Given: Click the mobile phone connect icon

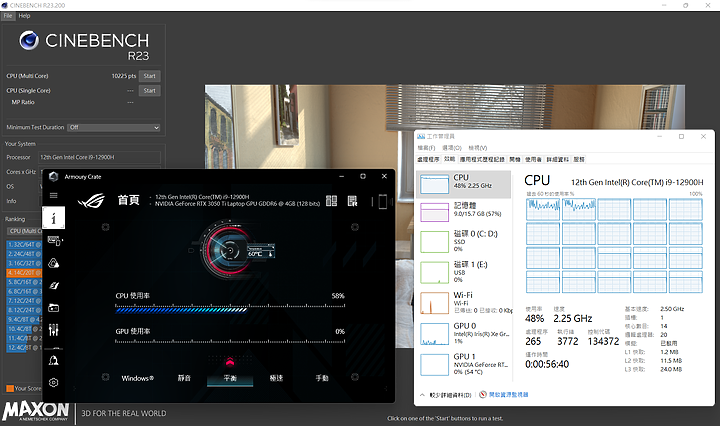Looking at the screenshot, I should tap(382, 201).
